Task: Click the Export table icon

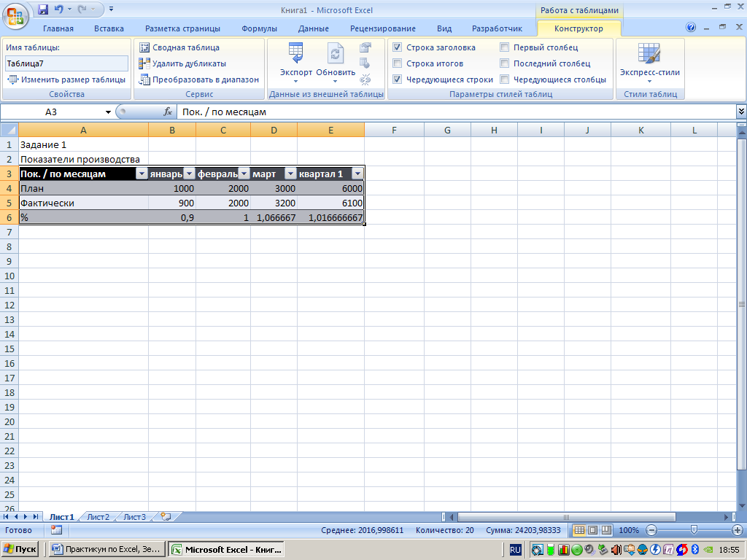Action: click(296, 53)
